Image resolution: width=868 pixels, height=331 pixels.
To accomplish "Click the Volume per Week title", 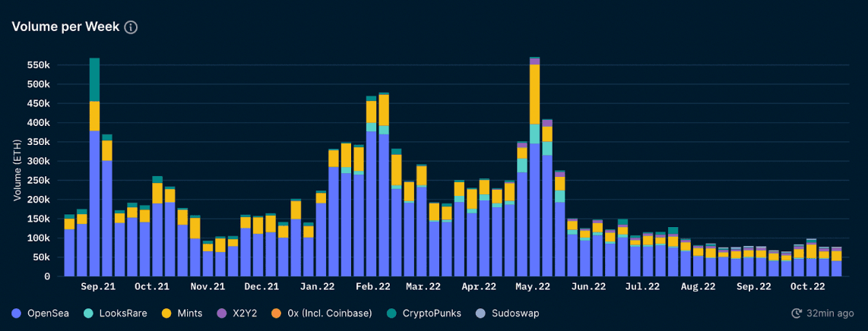I will (65, 27).
